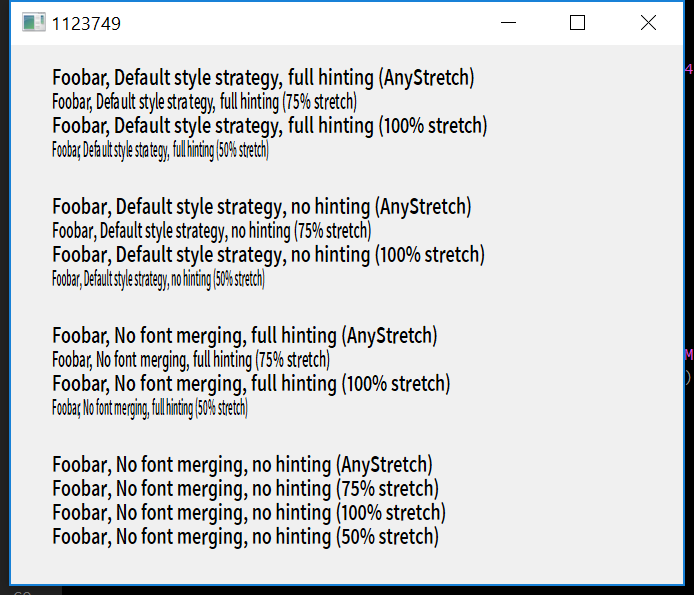The height and width of the screenshot is (595, 694).
Task: Click the Default style, full hinting (AnyStretch) line
Action: point(263,78)
